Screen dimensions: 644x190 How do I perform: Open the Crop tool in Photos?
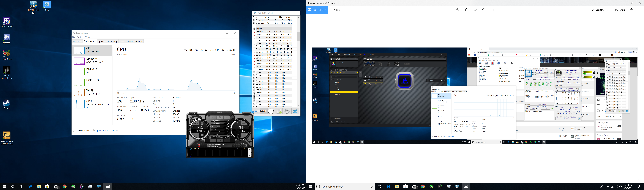coord(493,10)
